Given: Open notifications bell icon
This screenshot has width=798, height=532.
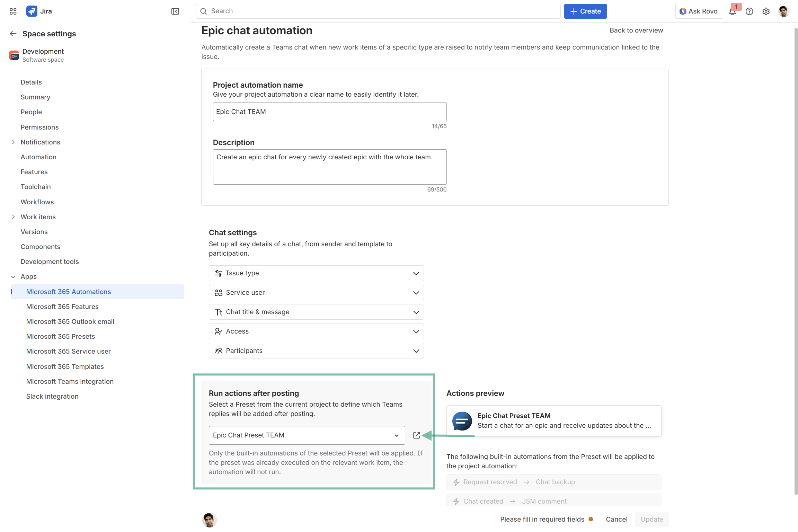Looking at the screenshot, I should tap(732, 11).
